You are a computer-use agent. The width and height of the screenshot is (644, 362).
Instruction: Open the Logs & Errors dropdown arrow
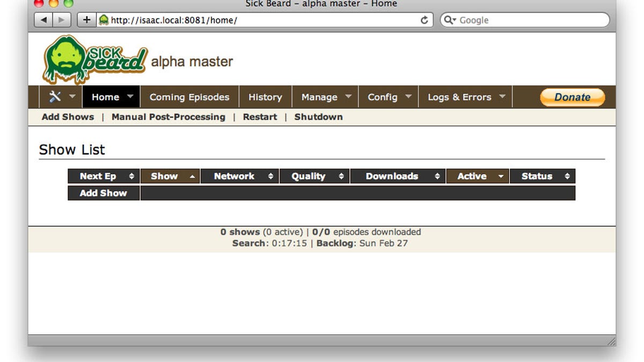pyautogui.click(x=502, y=97)
